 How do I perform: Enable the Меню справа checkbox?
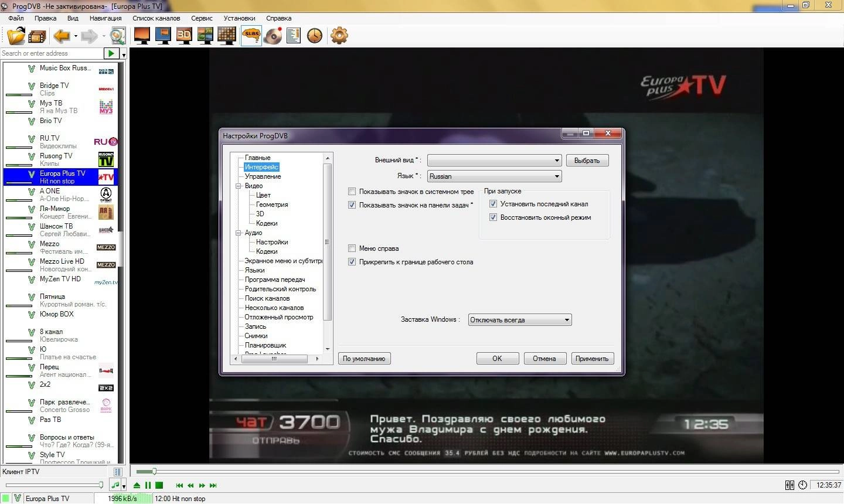coord(352,248)
